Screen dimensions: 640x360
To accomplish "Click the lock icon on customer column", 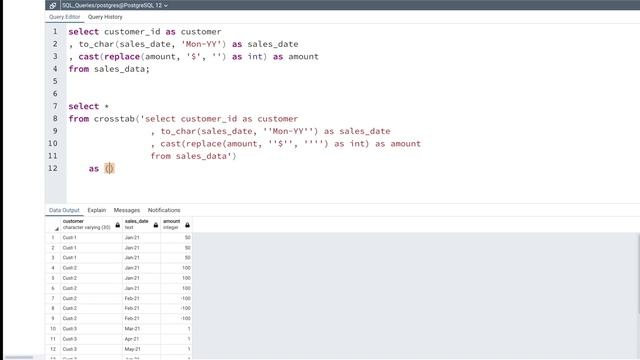I will pos(118,225).
